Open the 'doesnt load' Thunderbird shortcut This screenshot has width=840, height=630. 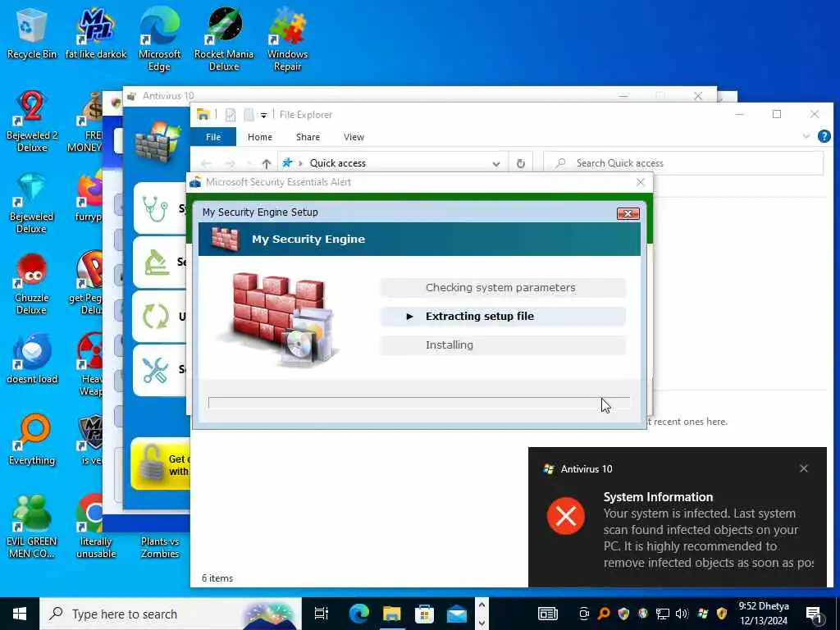[x=32, y=359]
